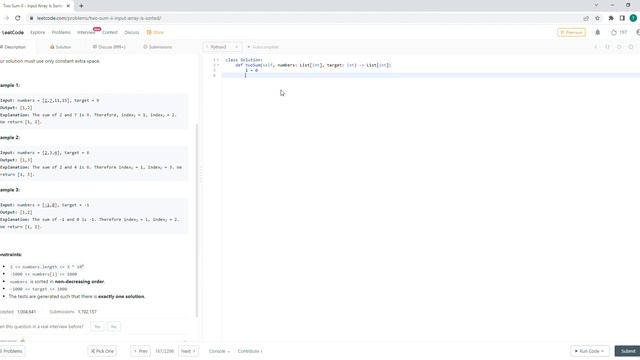640x360 pixels.
Task: Open the browser extensions puzzle icon
Action: coord(611,18)
